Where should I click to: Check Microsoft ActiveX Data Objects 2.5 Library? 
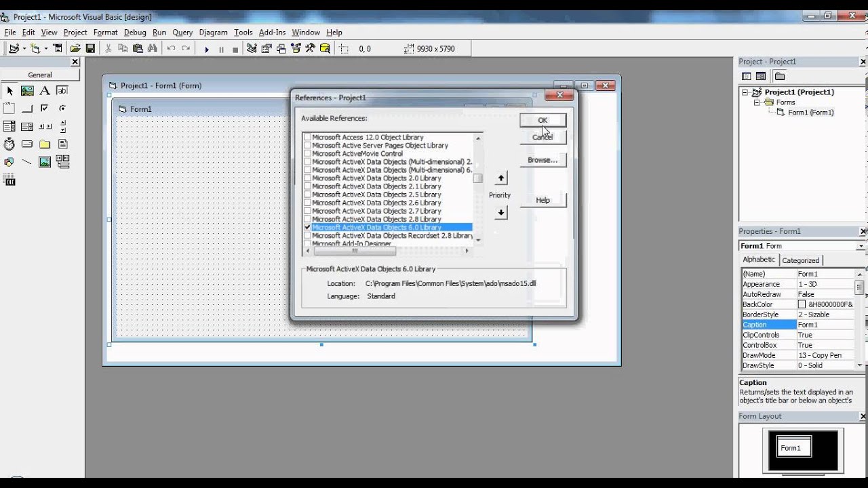point(308,195)
